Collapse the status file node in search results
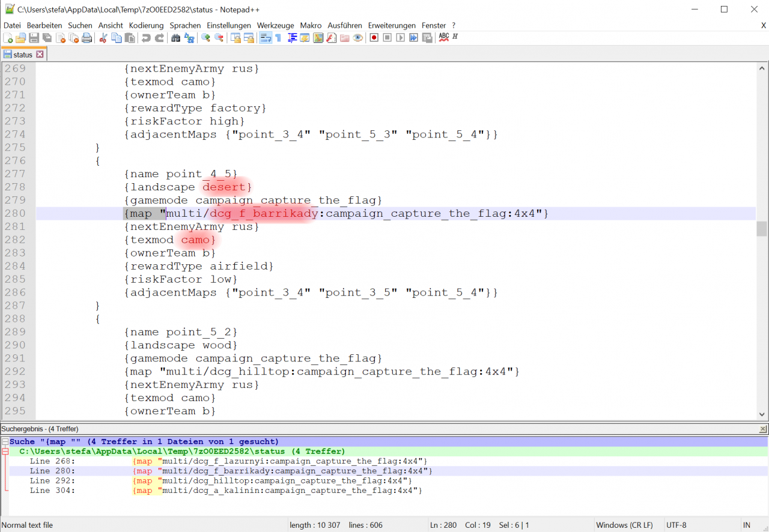Image resolution: width=769 pixels, height=532 pixels. pyautogui.click(x=5, y=452)
